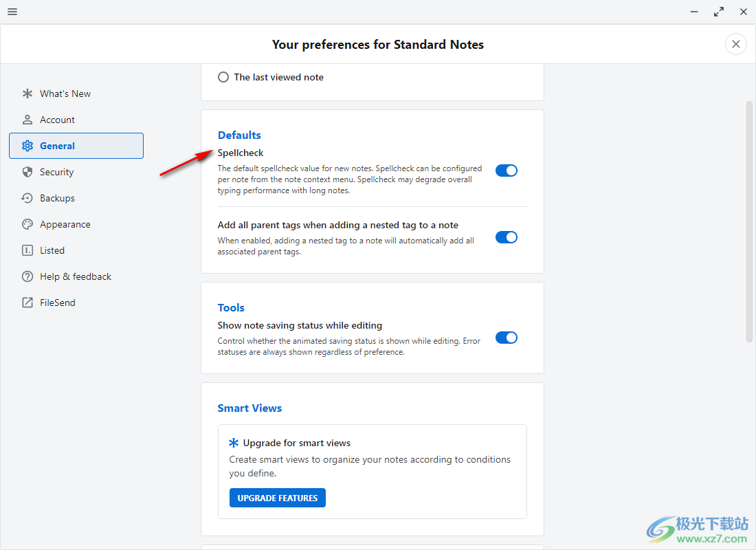Open the FileSend item
756x550 pixels.
pos(76,302)
